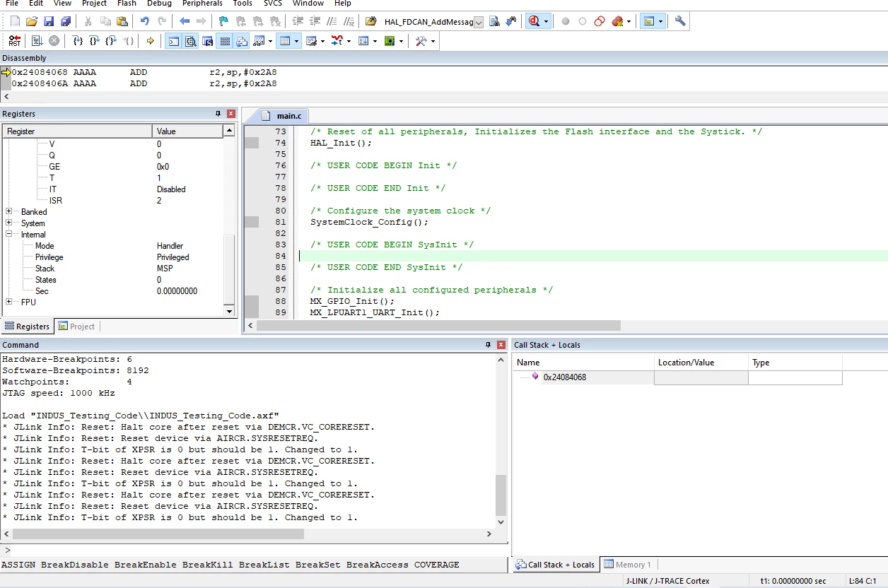Viewport: 888px width, 588px height.
Task: Open Configuration with the wrench icon
Action: coord(680,21)
